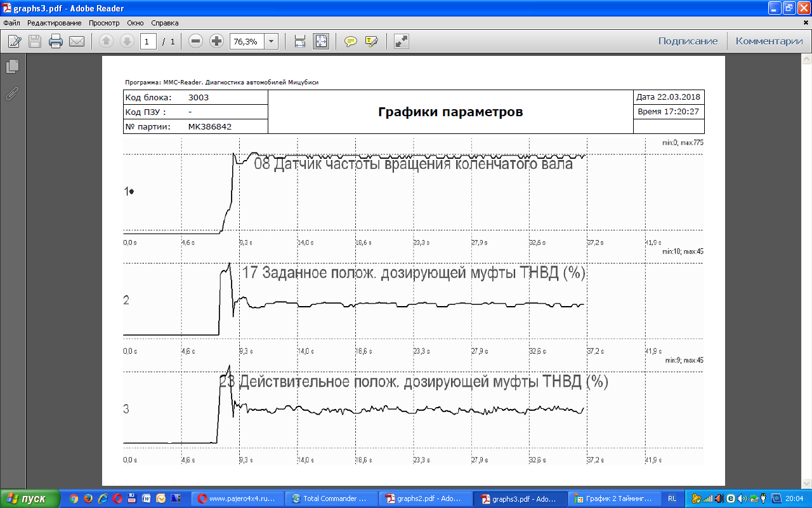Open the Подписание pane
Viewport: 812px width, 508px height.
[688, 41]
